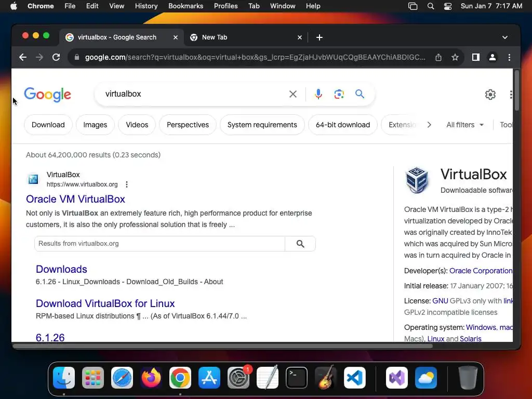Click Results from virtualbox.org search field
The image size is (532, 399).
pyautogui.click(x=159, y=244)
